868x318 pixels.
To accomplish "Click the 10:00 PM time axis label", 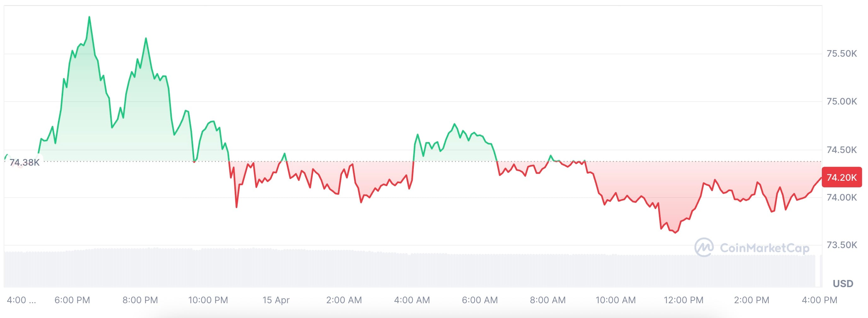I will (208, 300).
